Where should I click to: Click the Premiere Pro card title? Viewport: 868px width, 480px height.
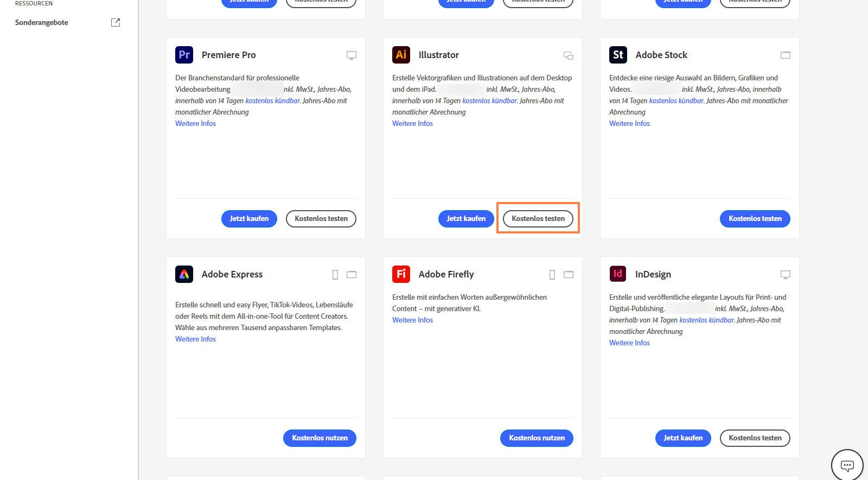[x=228, y=55]
